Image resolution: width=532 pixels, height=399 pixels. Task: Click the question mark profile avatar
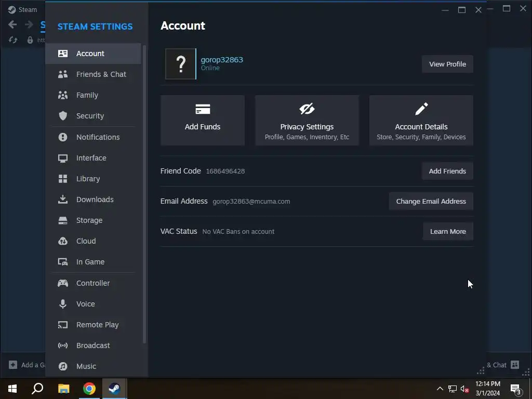click(x=180, y=64)
